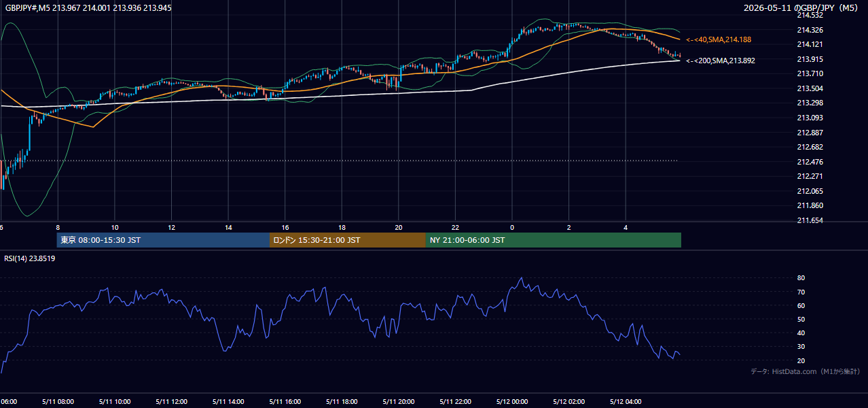Image resolution: width=868 pixels, height=408 pixels.
Task: Click hour label 14 below price chart
Action: (228, 227)
